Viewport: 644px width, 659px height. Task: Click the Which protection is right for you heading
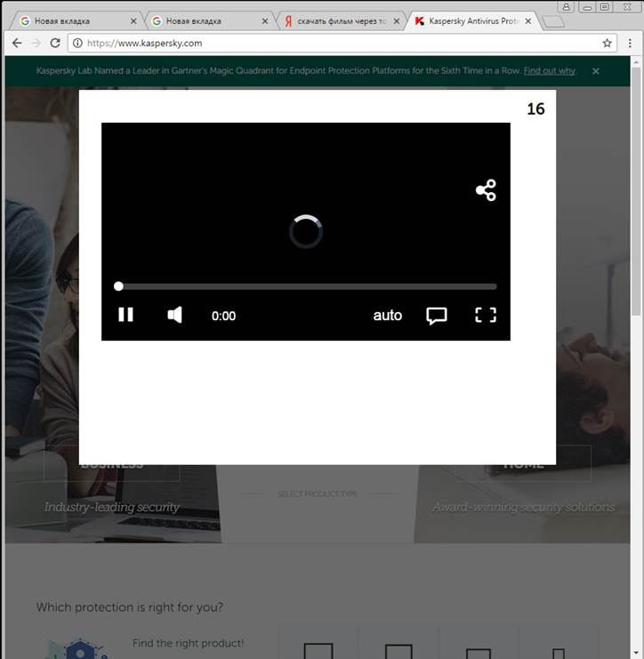coord(130,607)
